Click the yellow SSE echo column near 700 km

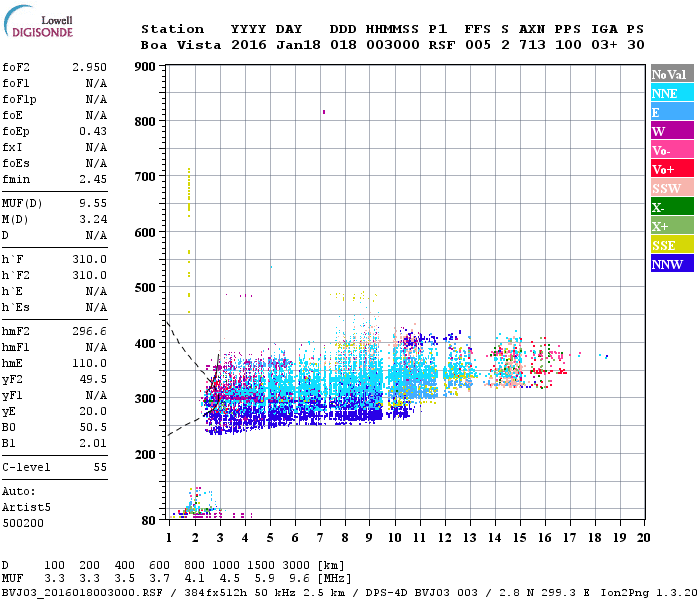click(189, 192)
